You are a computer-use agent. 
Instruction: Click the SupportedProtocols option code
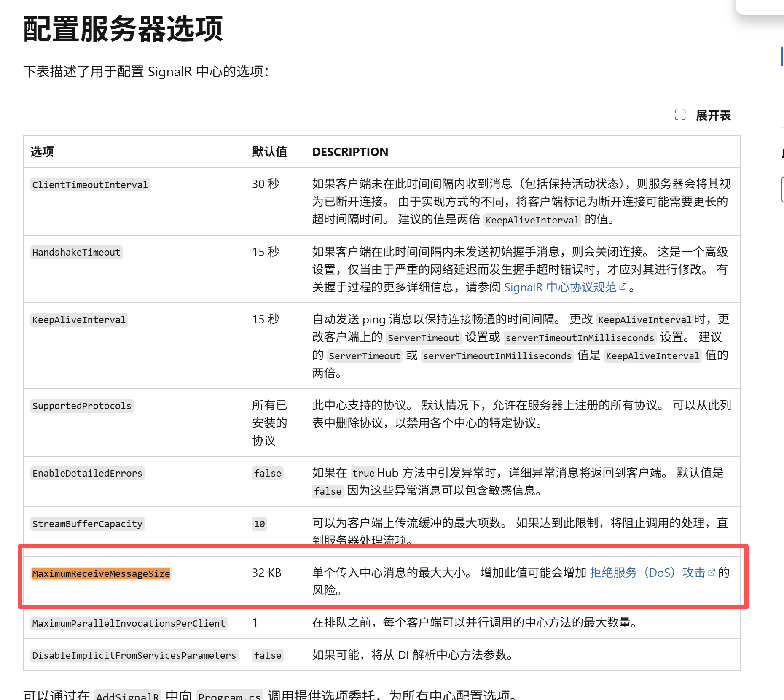click(82, 406)
